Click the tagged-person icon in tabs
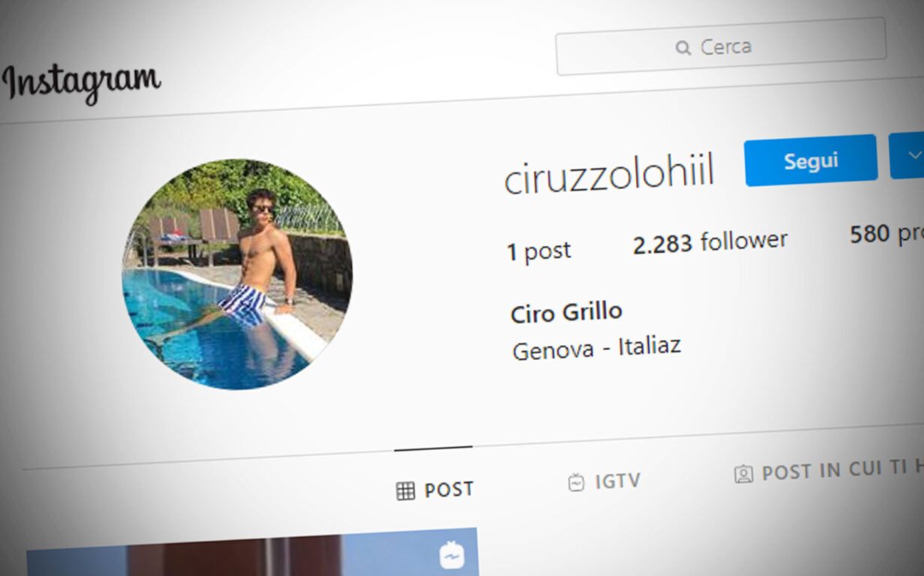 pos(743,474)
